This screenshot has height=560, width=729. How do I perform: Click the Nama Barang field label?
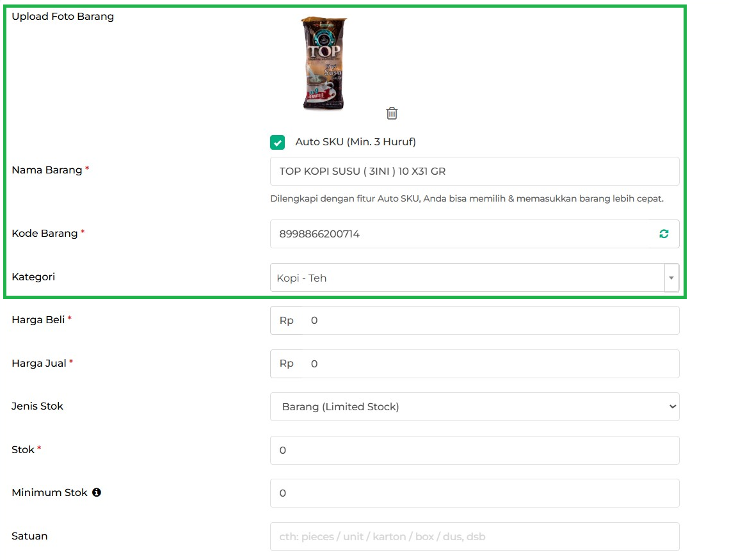pyautogui.click(x=47, y=170)
